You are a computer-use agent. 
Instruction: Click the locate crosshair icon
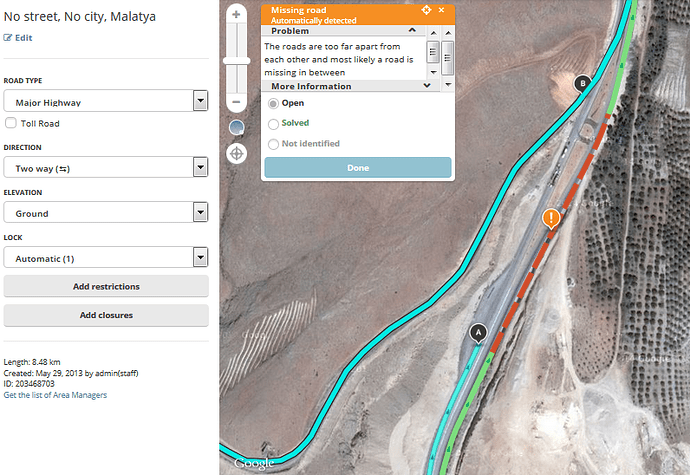tap(236, 153)
